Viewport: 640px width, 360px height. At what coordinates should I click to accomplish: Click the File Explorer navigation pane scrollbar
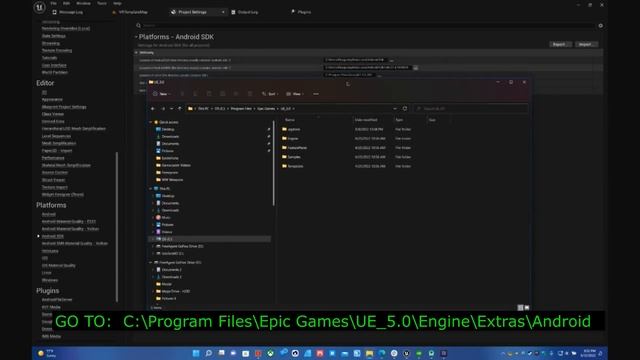click(273, 163)
